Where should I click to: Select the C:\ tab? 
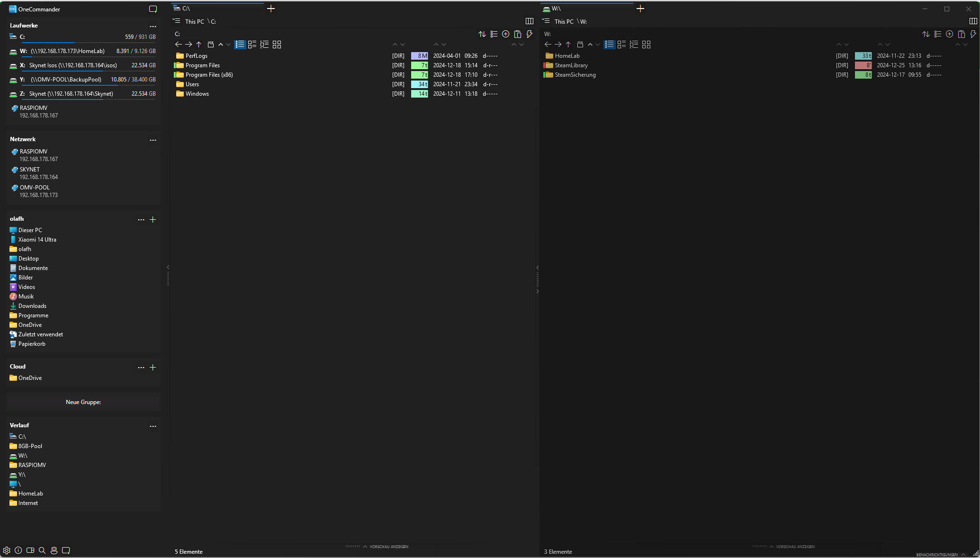[x=217, y=9]
